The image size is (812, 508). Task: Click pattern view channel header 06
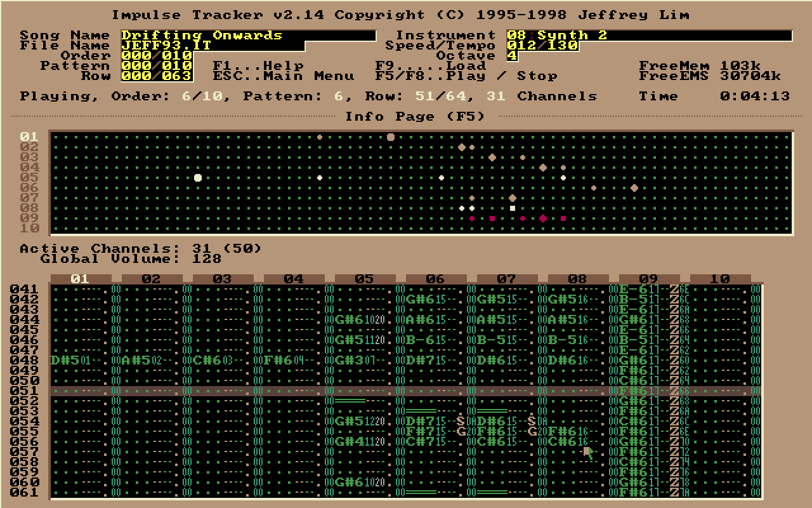(x=436, y=279)
